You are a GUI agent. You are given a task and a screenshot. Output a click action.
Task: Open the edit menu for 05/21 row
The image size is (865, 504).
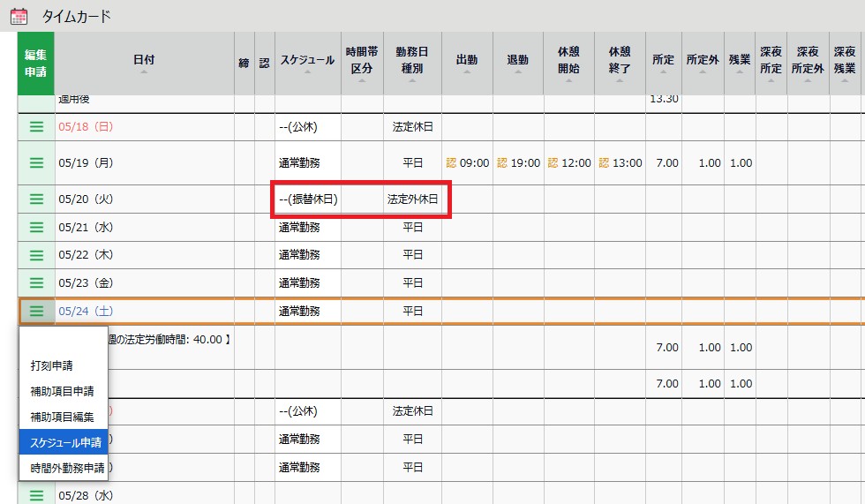(36, 228)
